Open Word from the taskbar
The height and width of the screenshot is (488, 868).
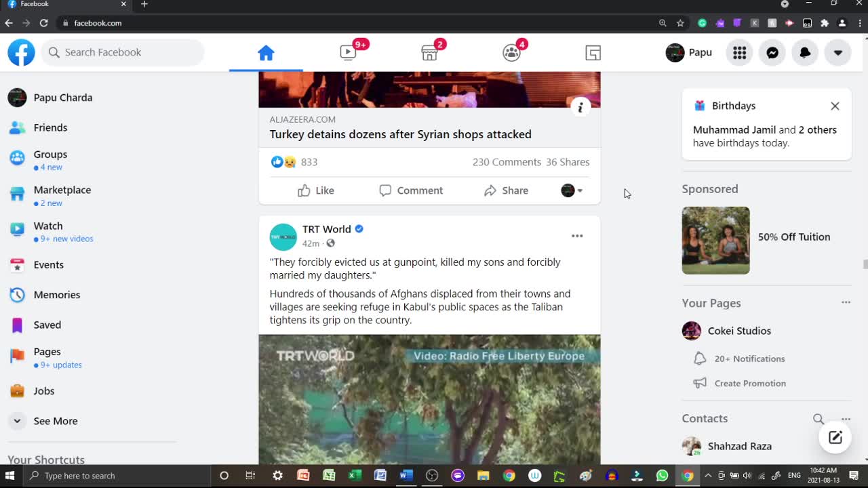point(406,476)
